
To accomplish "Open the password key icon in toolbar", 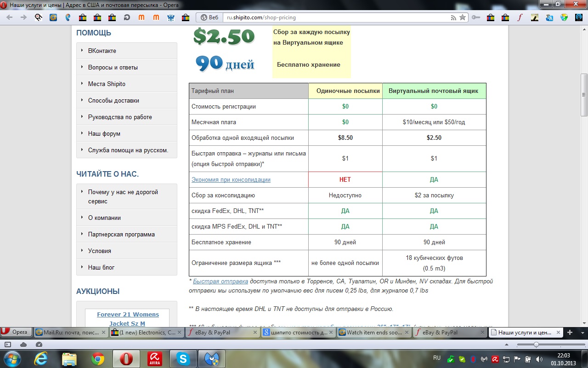I will 475,17.
